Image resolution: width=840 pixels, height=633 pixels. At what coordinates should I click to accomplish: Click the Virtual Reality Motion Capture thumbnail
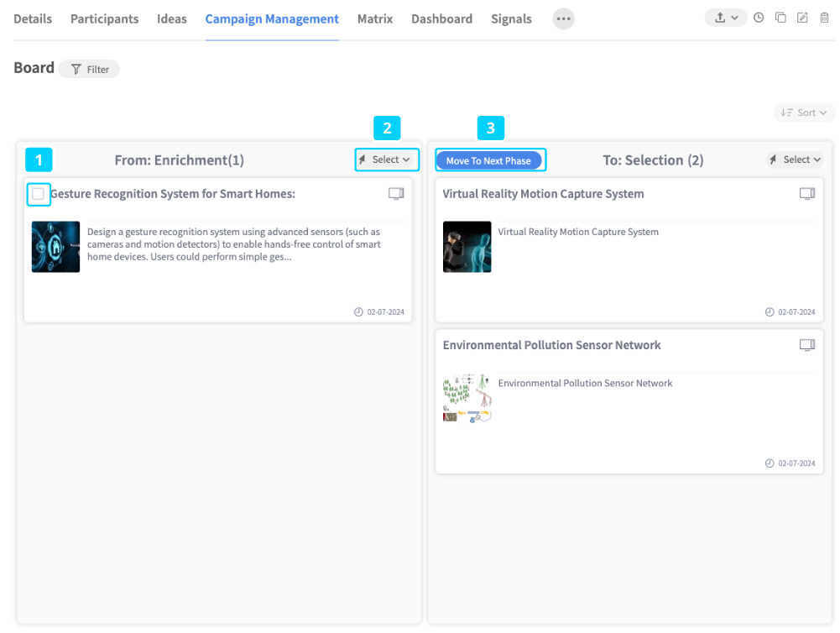click(467, 247)
